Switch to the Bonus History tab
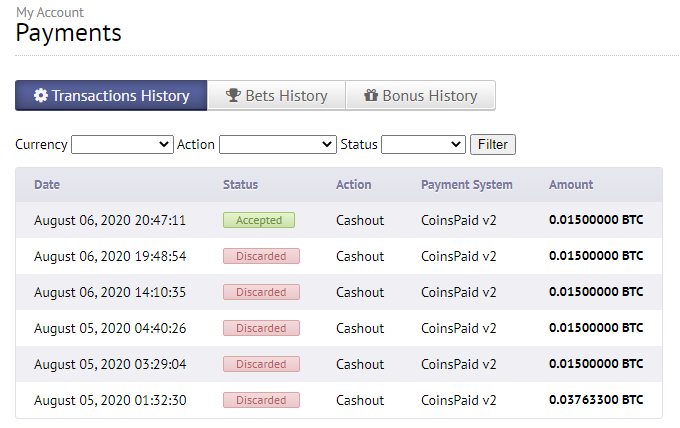This screenshot has height=428, width=680. click(420, 96)
